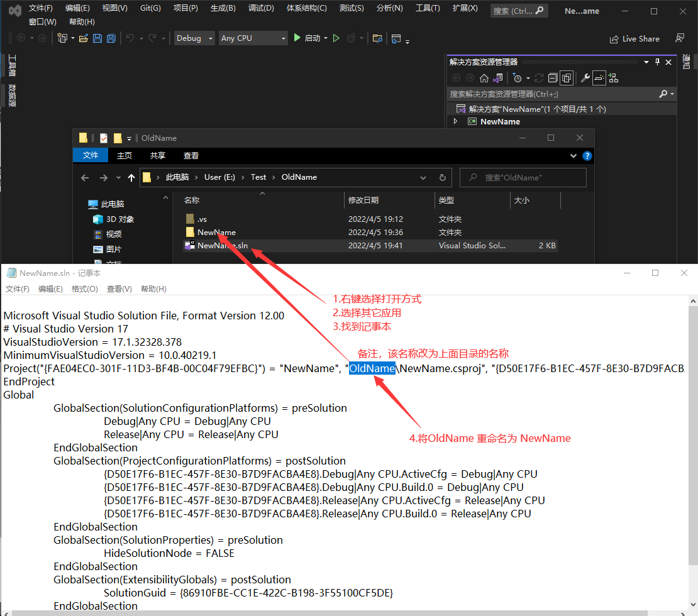Run without debugging via the green outline arrow
698x616 pixels.
click(336, 38)
